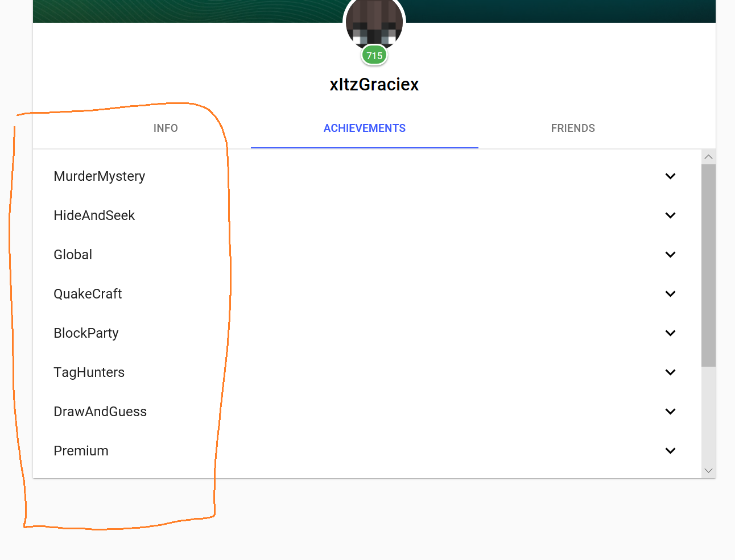Click the BlockParty category label
The image size is (735, 560).
(x=86, y=333)
